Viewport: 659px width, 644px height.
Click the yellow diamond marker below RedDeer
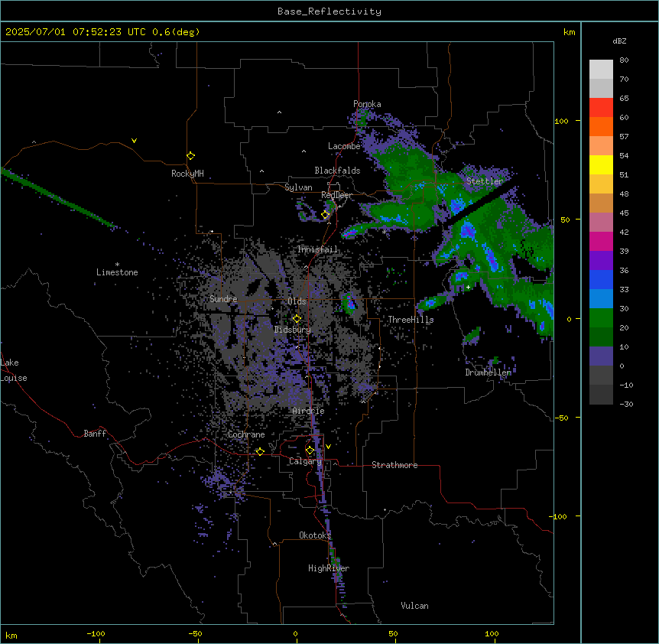coord(326,215)
